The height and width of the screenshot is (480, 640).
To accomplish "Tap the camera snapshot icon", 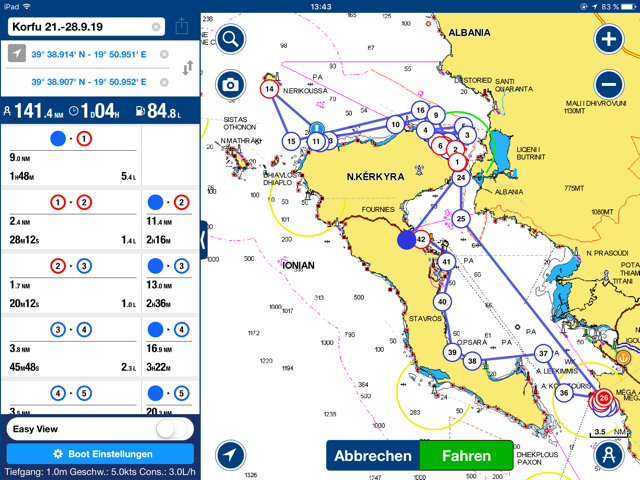I will [x=230, y=85].
